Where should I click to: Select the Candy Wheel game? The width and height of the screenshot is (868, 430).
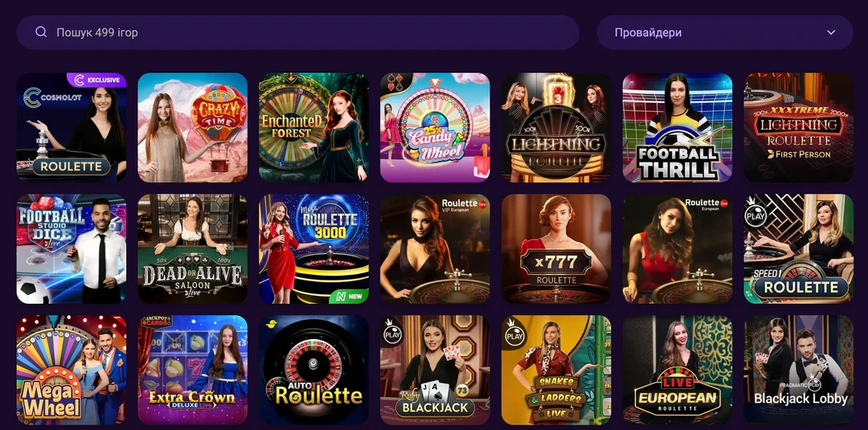pos(435,128)
